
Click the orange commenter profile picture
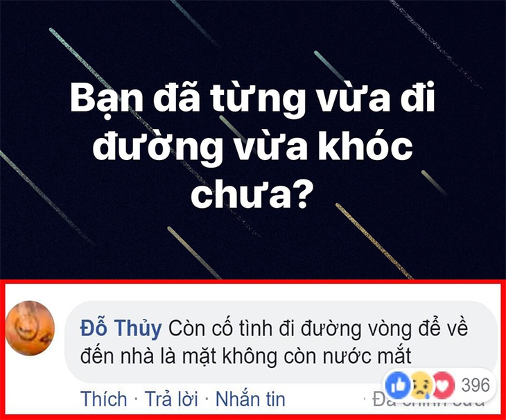pyautogui.click(x=30, y=328)
